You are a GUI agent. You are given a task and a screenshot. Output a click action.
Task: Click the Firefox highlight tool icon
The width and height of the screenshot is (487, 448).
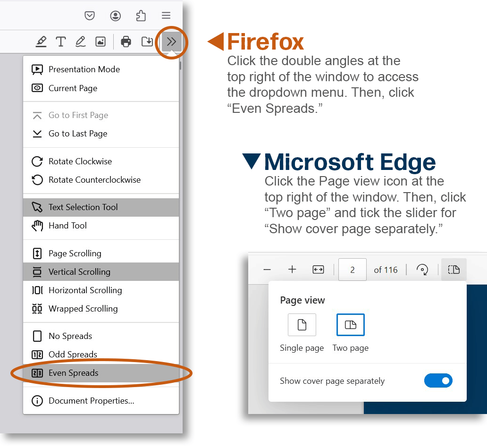41,42
